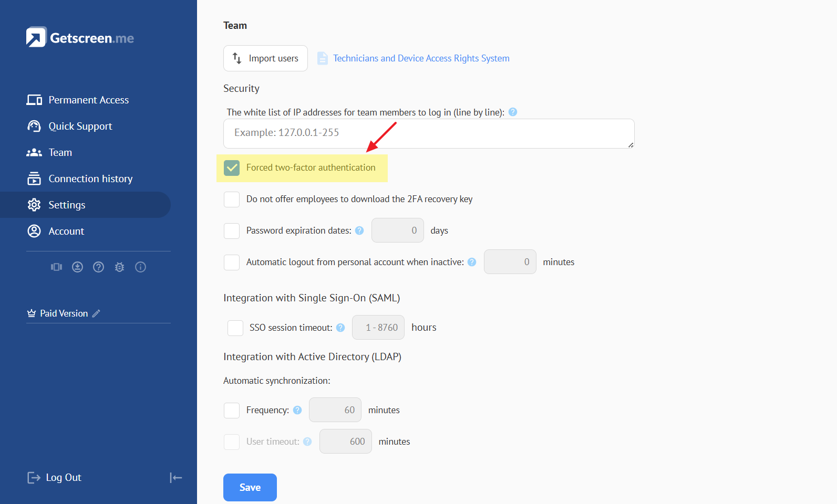Click the pencil icon beside Paid Version
The width and height of the screenshot is (837, 504).
[x=96, y=313]
